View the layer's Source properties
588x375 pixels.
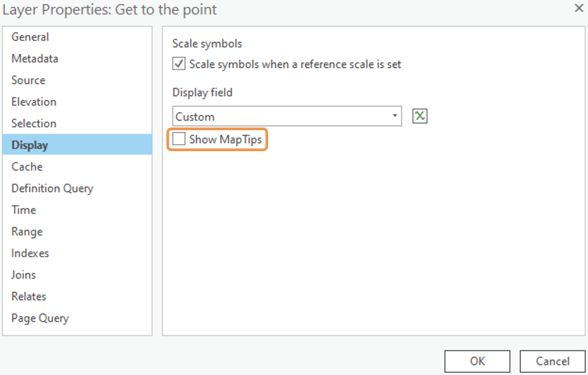click(x=28, y=80)
